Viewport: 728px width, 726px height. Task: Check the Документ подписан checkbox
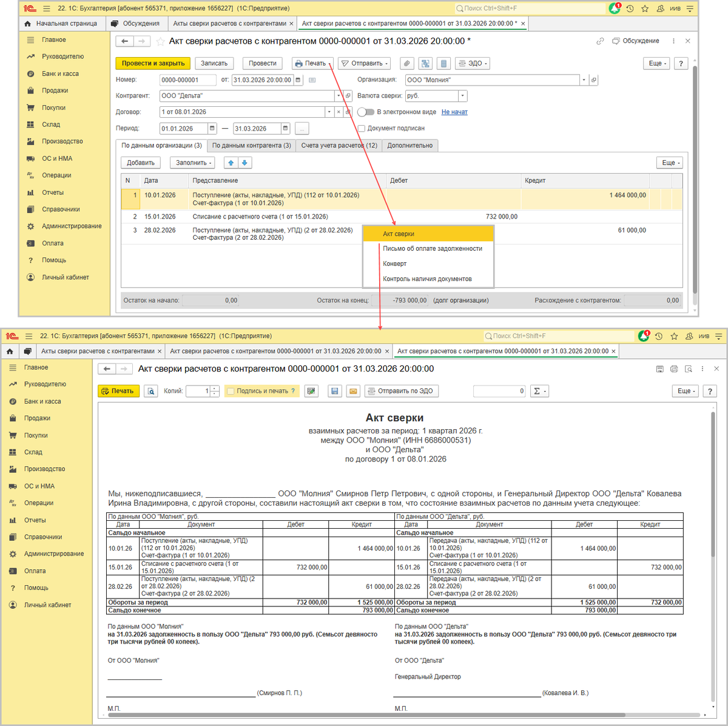click(362, 129)
